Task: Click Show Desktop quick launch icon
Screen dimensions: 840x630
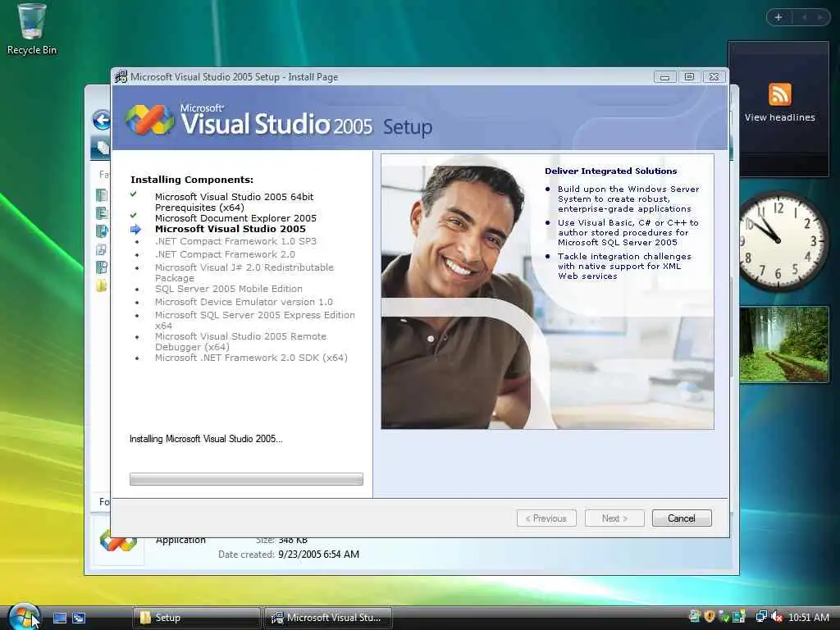Action: [60, 618]
